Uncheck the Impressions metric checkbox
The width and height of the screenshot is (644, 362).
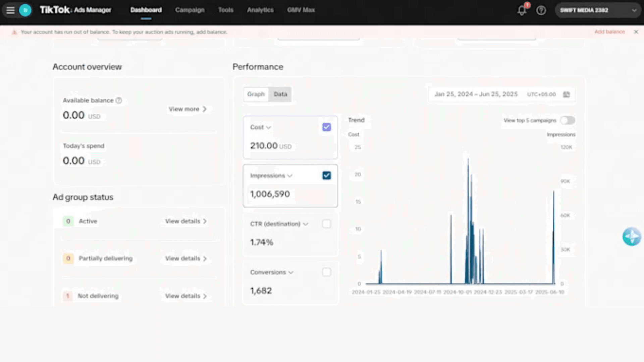tap(326, 175)
